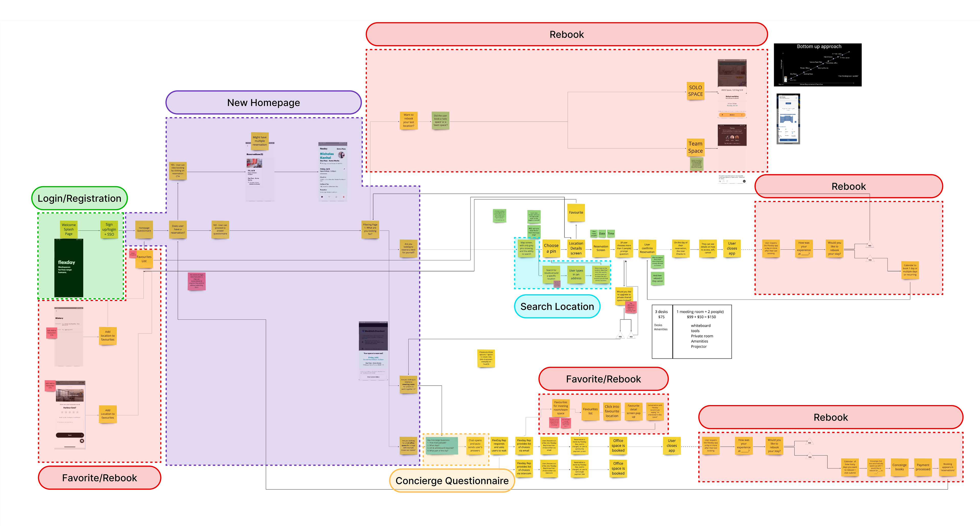This screenshot has width=980, height=526.
Task: Click the "Does user have a reservation?" note
Action: [x=178, y=229]
